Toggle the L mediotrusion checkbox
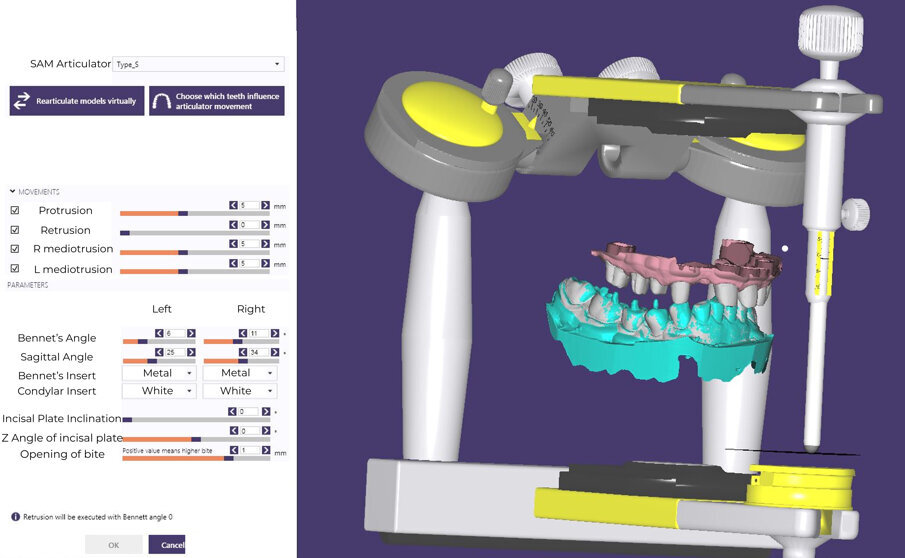The height and width of the screenshot is (558, 905). (x=14, y=269)
